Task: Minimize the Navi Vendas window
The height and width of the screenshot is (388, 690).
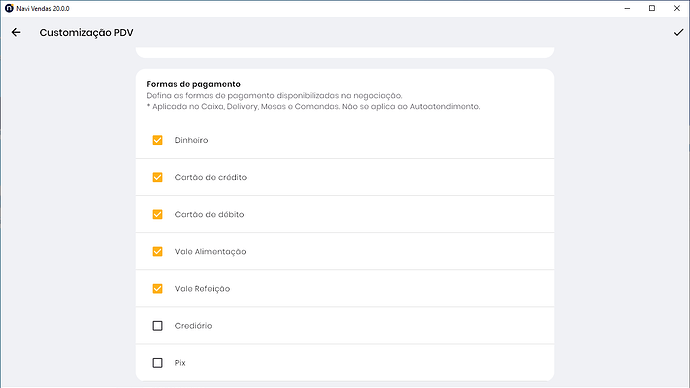Action: coord(628,8)
